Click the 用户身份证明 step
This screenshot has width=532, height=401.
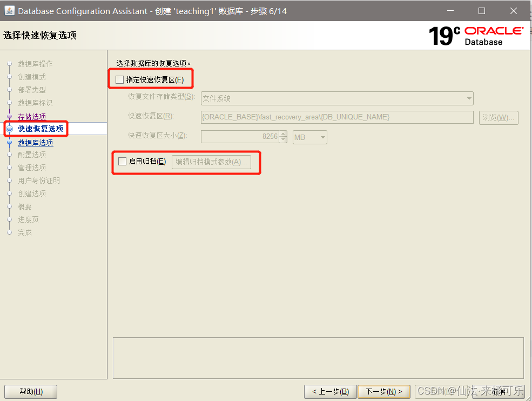tap(39, 181)
